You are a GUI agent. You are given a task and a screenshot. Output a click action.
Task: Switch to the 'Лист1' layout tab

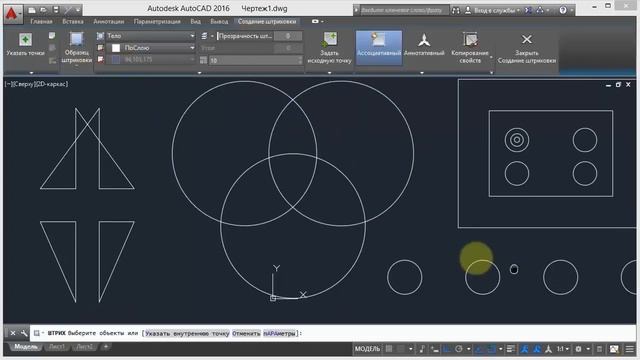coord(57,347)
